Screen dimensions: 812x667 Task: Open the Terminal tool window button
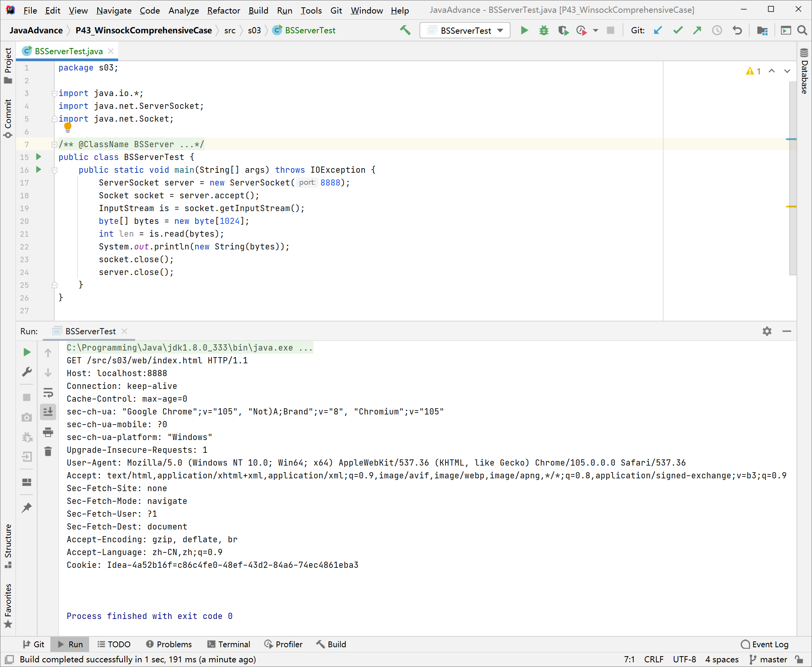click(x=229, y=644)
